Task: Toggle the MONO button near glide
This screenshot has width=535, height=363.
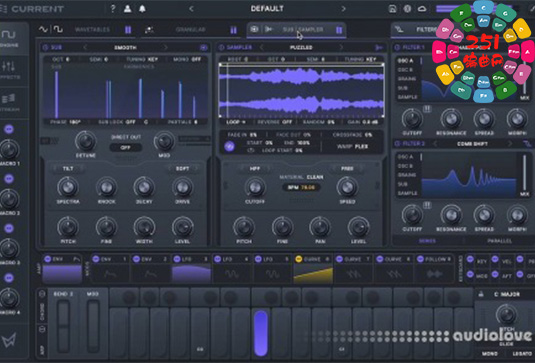Action: pyautogui.click(x=489, y=354)
